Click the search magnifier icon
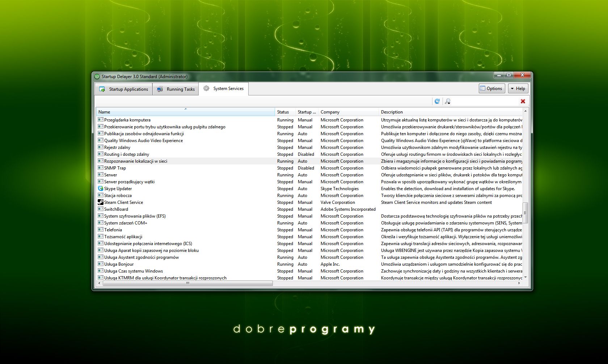The width and height of the screenshot is (608, 364). (x=448, y=101)
